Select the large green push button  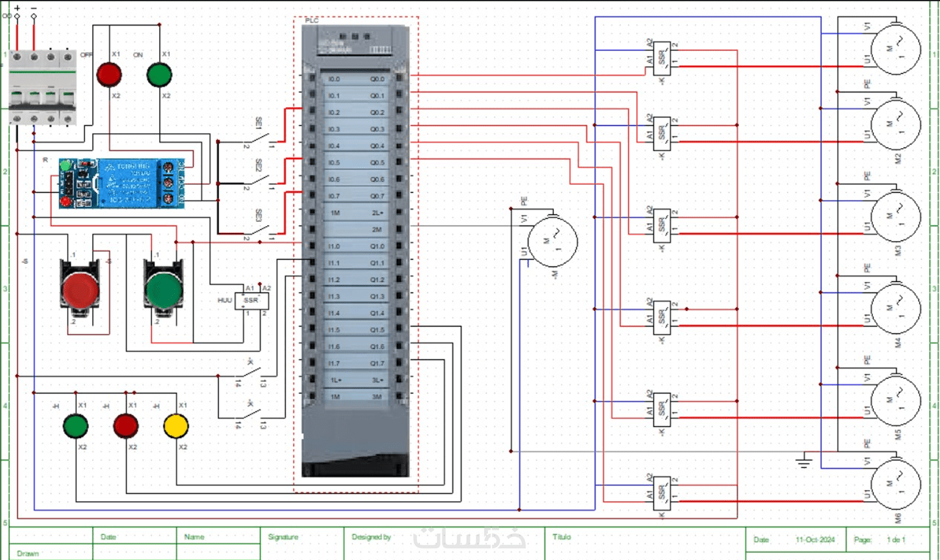tap(164, 291)
